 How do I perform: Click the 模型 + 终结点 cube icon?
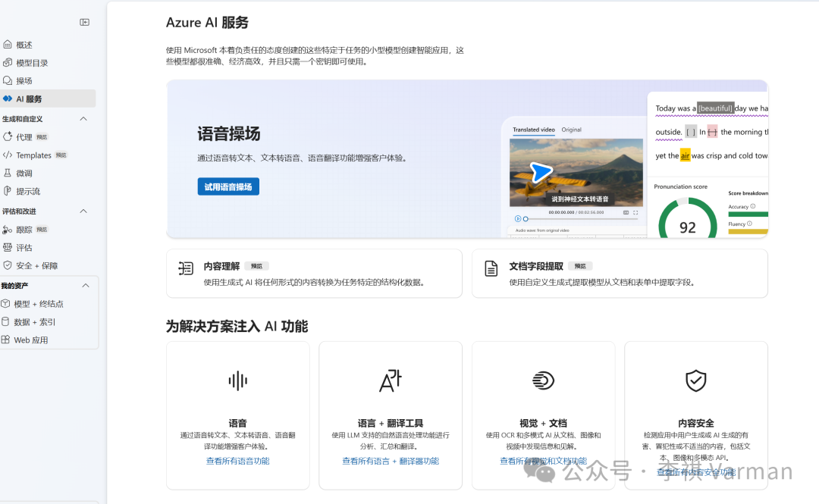click(x=5, y=303)
